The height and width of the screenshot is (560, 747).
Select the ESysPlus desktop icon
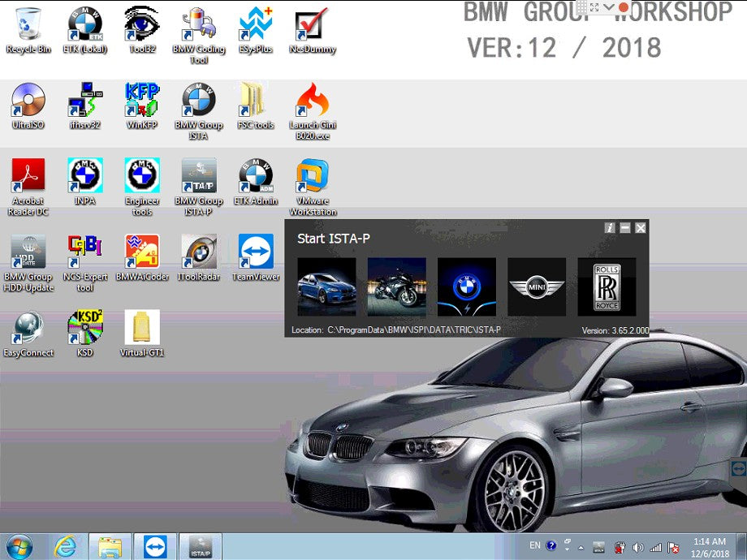[x=256, y=24]
